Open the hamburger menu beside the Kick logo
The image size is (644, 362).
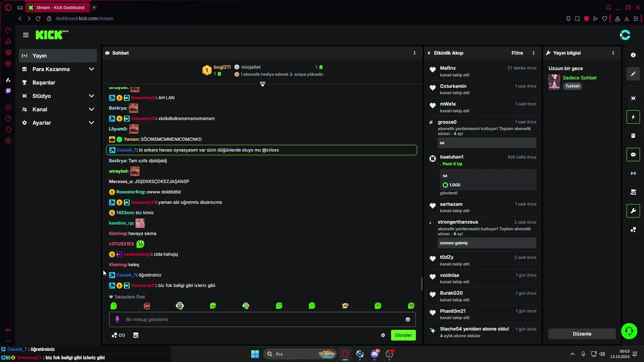(x=26, y=35)
